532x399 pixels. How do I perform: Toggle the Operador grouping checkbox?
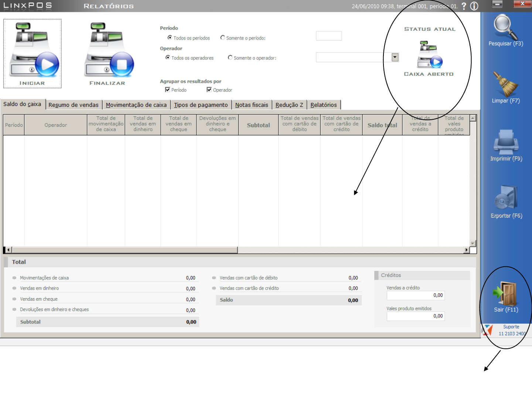209,90
